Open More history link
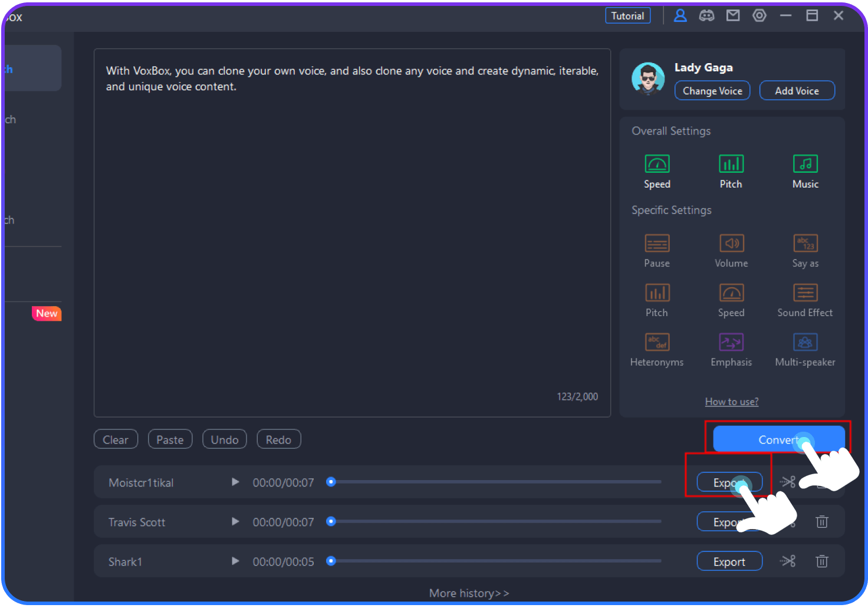The image size is (868, 611). click(469, 593)
